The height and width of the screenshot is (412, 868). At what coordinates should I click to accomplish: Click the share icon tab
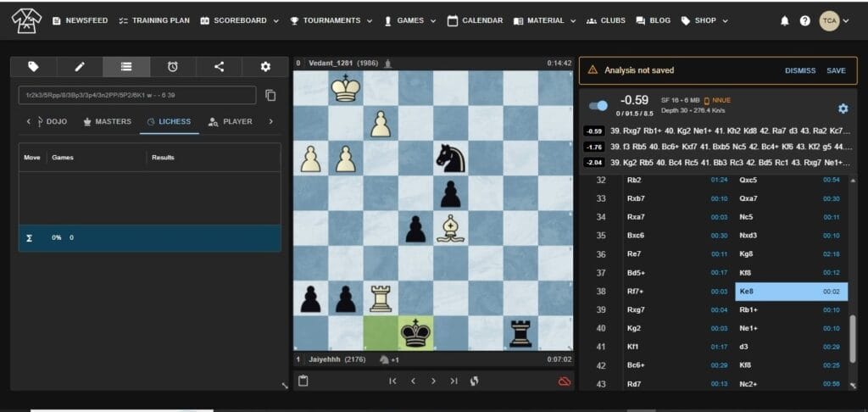[x=219, y=67]
